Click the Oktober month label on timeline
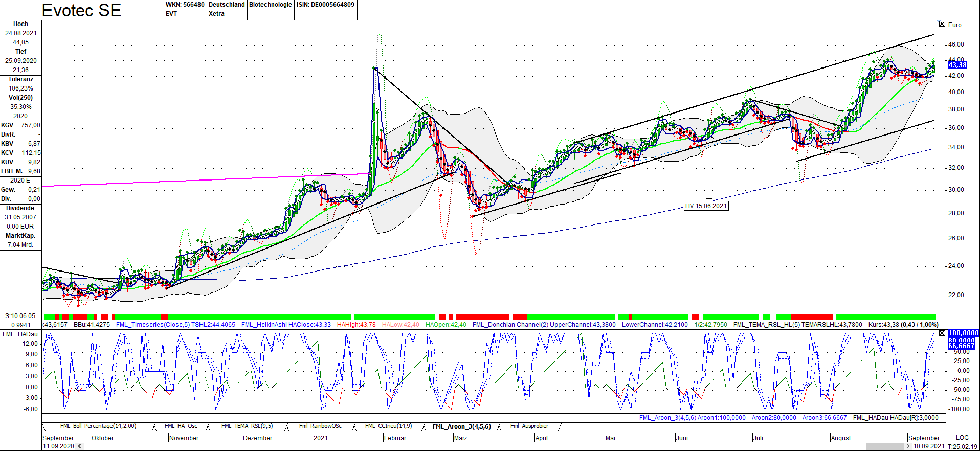Viewport: 980px width, 451px height. tap(102, 438)
